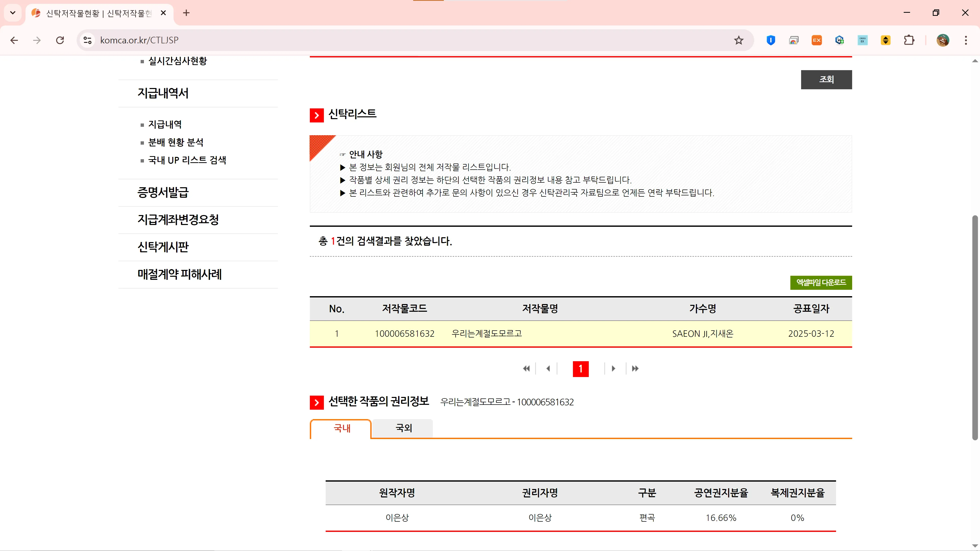Click the yellow up-down arrow extension icon
The width and height of the screenshot is (980, 551).
click(886, 40)
